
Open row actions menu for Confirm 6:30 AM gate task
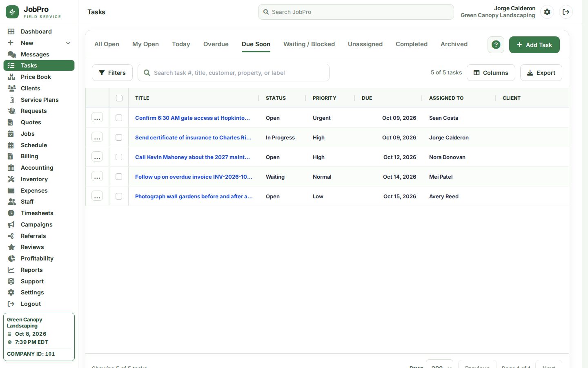click(97, 118)
